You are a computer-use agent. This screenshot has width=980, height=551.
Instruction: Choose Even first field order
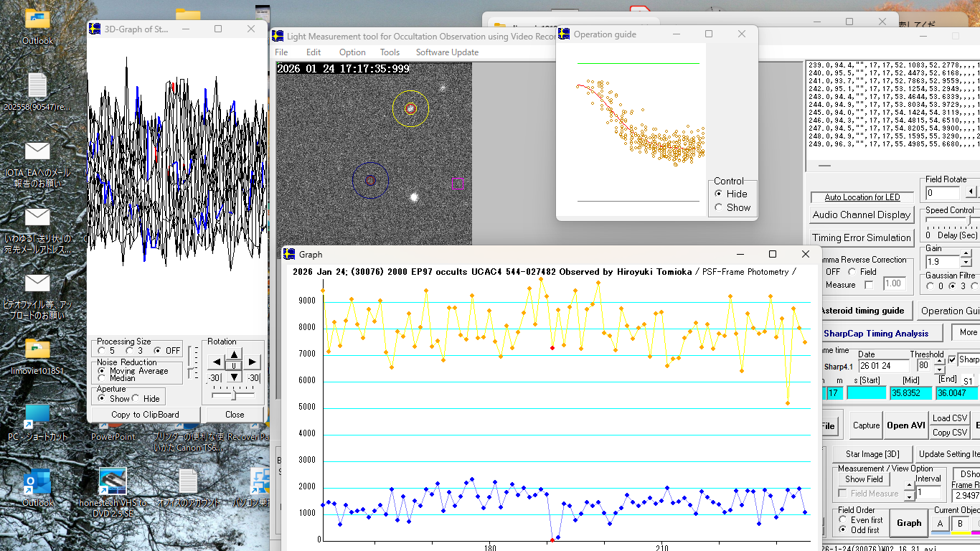(x=843, y=520)
